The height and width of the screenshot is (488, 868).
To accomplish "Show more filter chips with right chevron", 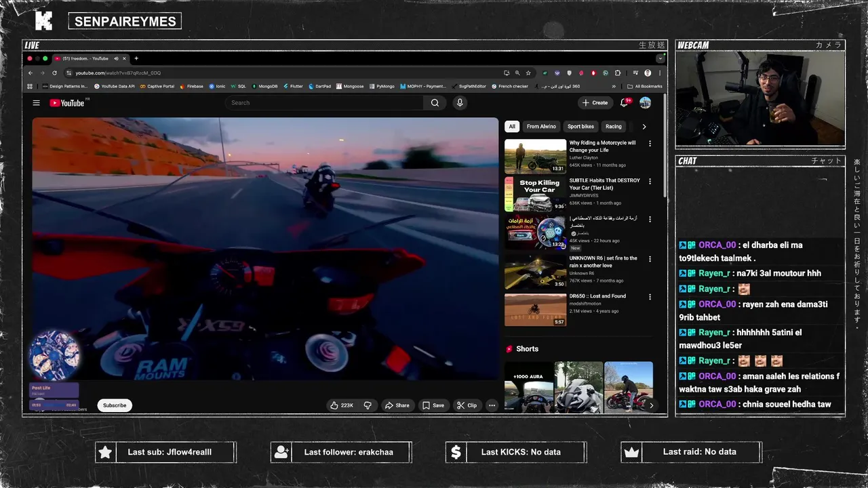I will coord(644,127).
